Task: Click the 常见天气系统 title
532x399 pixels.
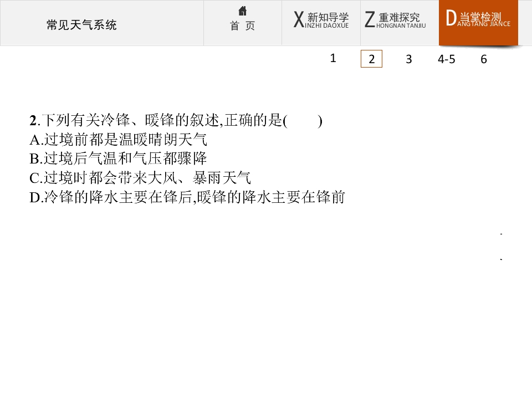Action: (81, 25)
